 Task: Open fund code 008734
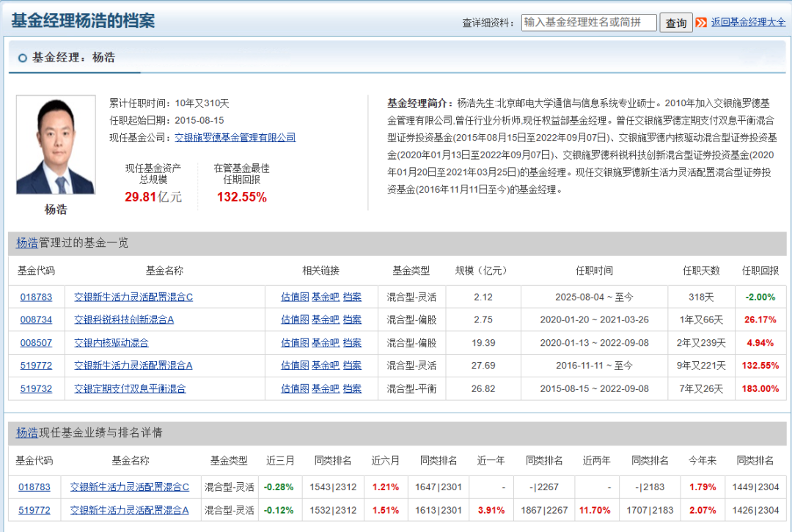pyautogui.click(x=36, y=319)
